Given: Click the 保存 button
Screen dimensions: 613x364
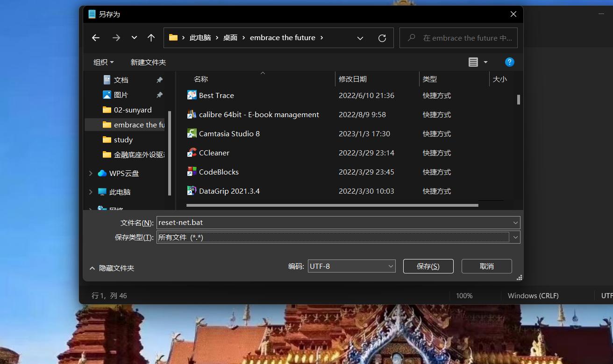Looking at the screenshot, I should coord(428,266).
